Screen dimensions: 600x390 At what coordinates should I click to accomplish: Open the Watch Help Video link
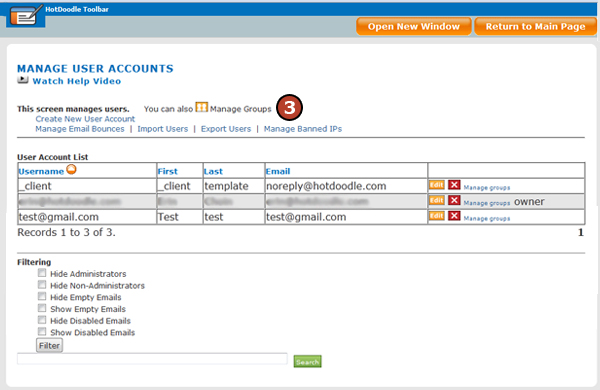pyautogui.click(x=77, y=81)
